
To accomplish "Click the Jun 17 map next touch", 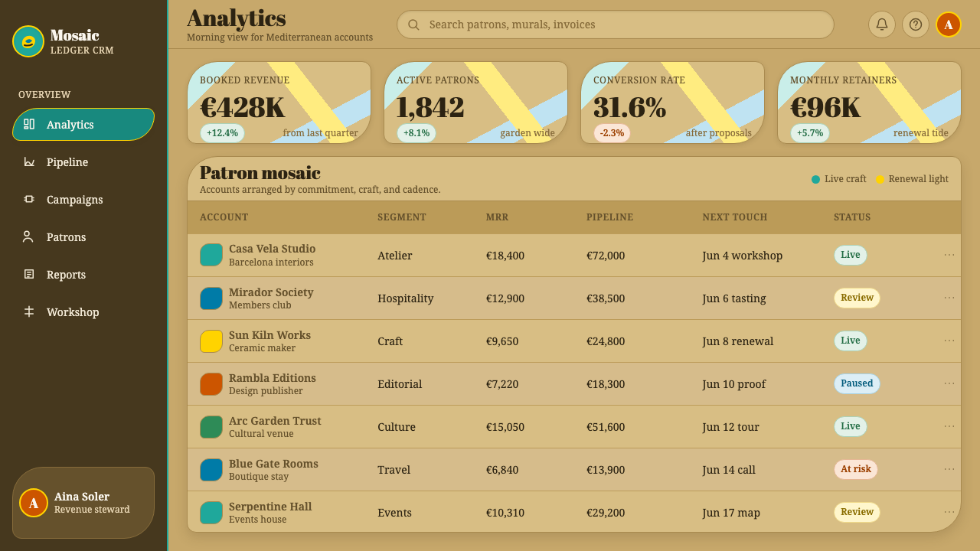I will point(731,513).
